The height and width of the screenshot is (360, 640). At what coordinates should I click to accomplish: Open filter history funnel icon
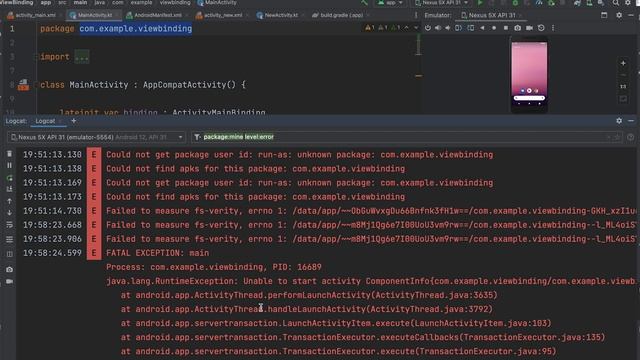pos(197,137)
